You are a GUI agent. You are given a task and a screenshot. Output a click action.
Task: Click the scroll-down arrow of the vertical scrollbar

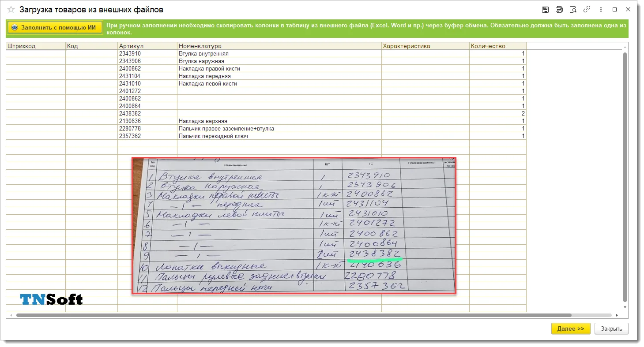pyautogui.click(x=625, y=307)
